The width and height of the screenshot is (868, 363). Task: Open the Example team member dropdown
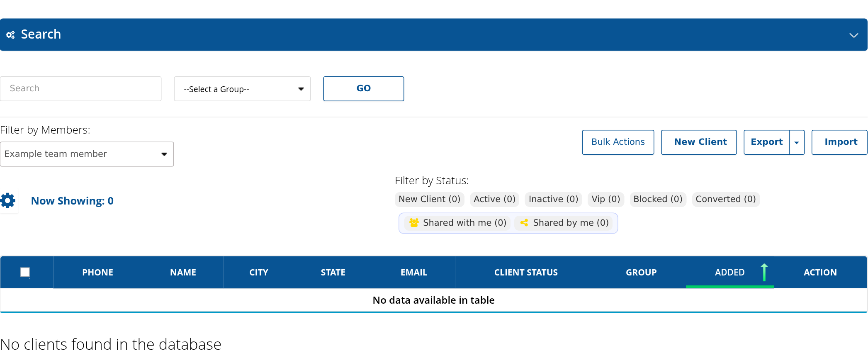(87, 154)
